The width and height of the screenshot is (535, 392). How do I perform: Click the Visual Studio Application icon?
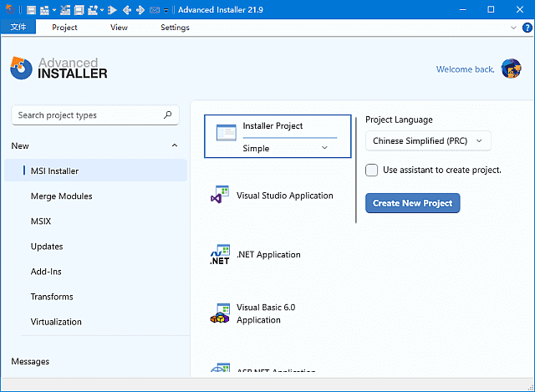tap(219, 195)
